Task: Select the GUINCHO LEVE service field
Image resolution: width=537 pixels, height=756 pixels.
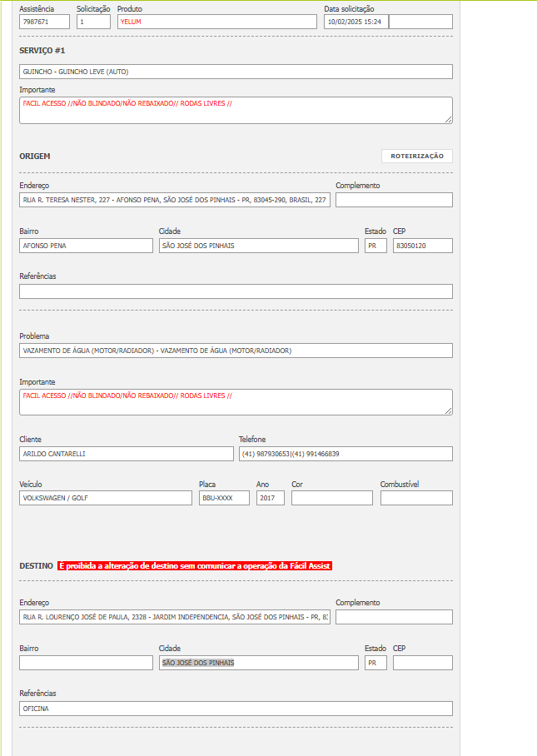Action: [236, 72]
